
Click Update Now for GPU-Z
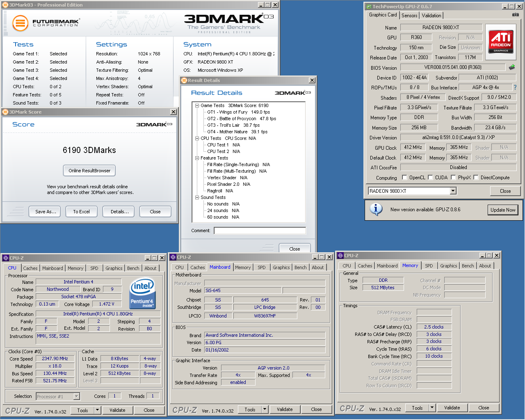coord(503,210)
